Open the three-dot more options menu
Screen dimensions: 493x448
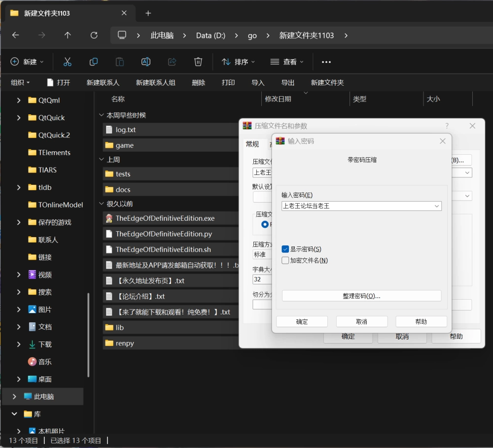[326, 62]
